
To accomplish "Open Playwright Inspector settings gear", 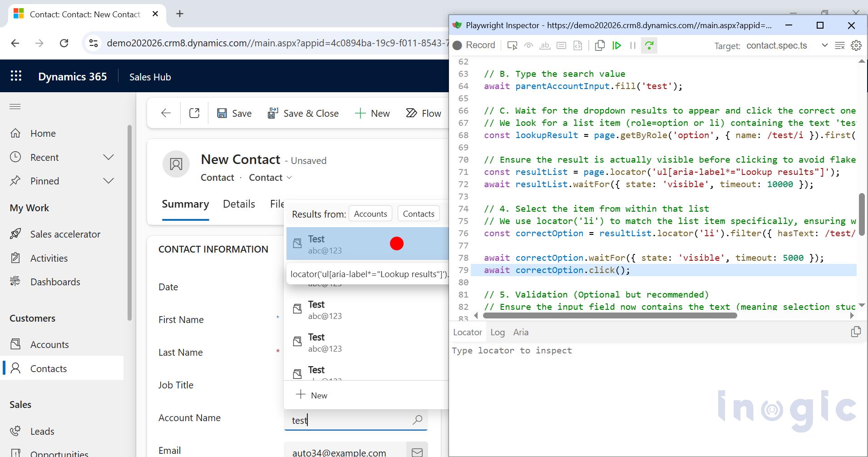I will point(856,45).
